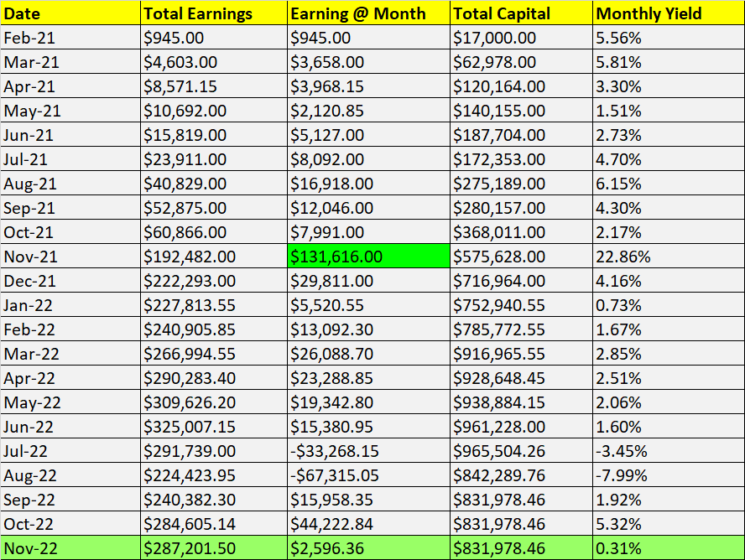
Task: Select the -7.99% yield cell
Action: pyautogui.click(x=668, y=475)
